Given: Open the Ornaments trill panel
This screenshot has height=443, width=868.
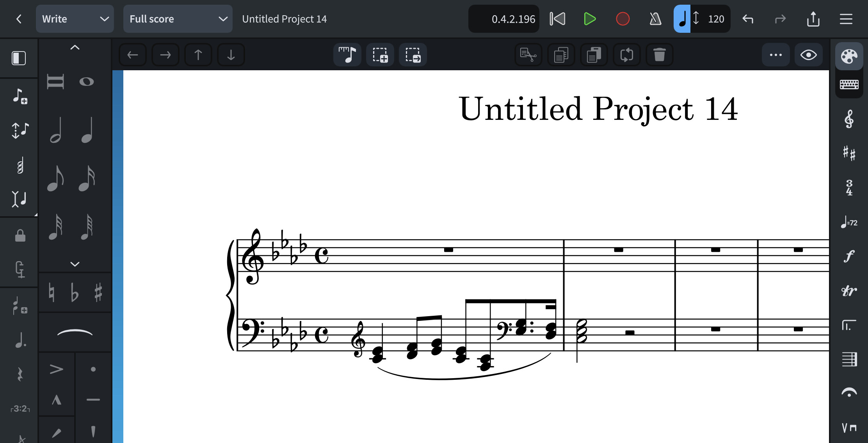Looking at the screenshot, I should pos(849,290).
